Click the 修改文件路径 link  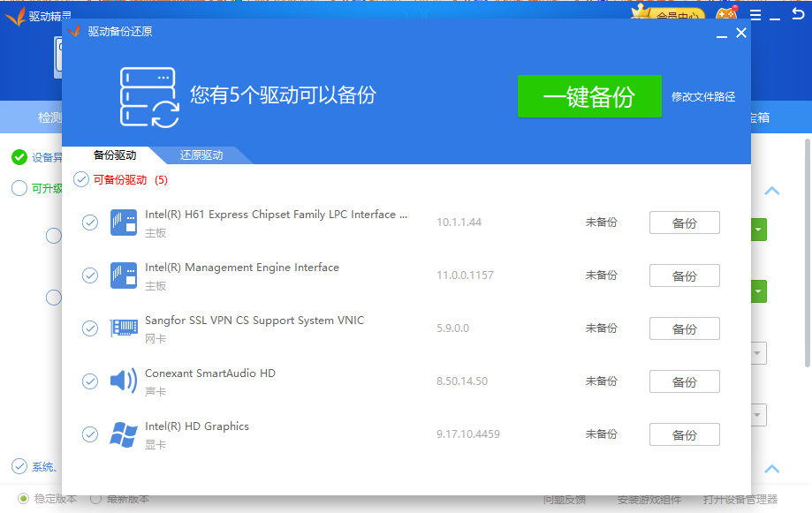[x=703, y=97]
